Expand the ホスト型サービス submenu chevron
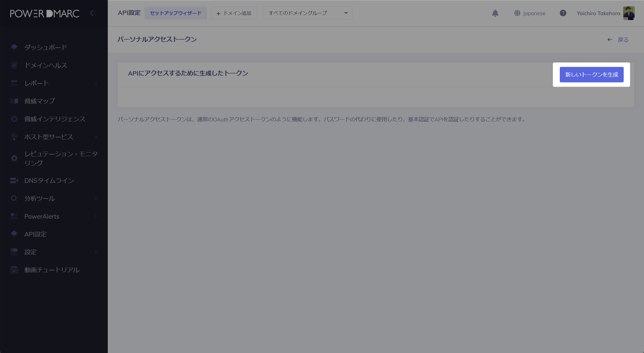This screenshot has height=353, width=644. coord(96,137)
